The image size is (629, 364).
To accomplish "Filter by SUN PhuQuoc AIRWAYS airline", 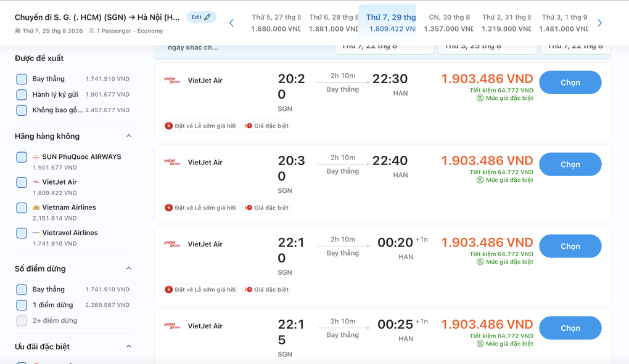I will tap(22, 157).
